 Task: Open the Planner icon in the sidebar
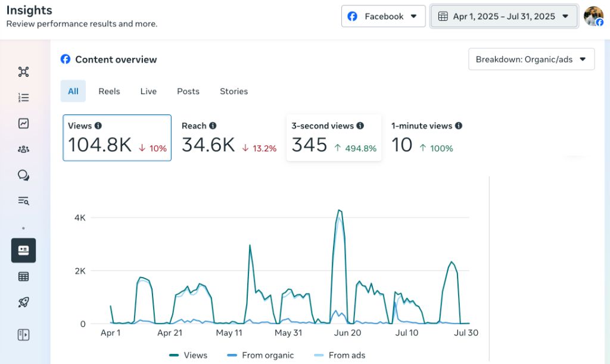click(23, 71)
